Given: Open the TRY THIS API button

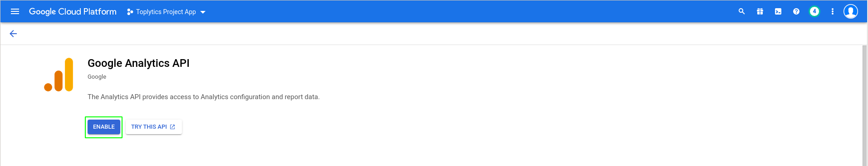Looking at the screenshot, I should click(154, 127).
